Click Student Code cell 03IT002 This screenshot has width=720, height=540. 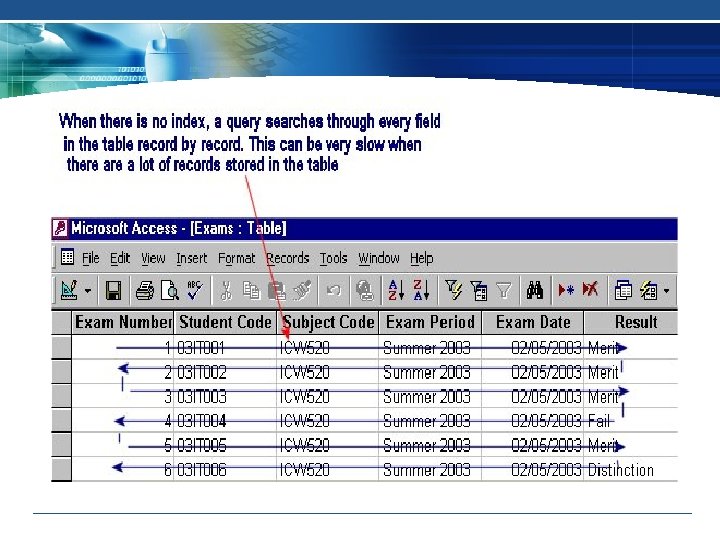click(225, 372)
